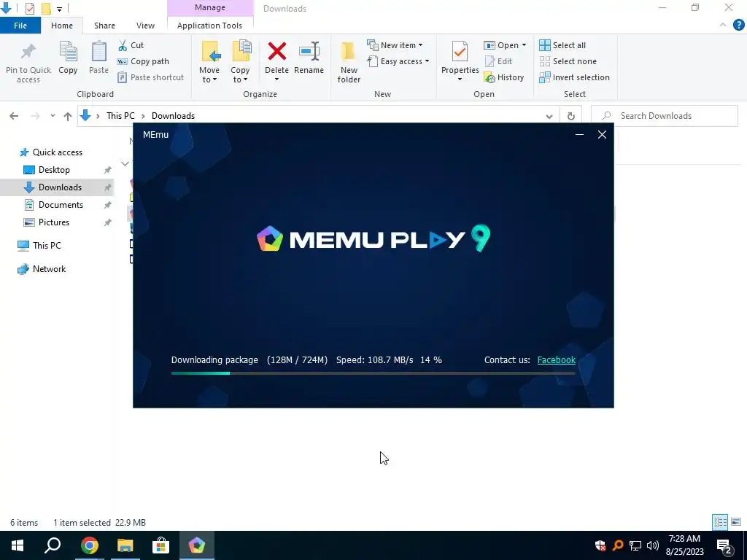
Task: Switch to the Home ribbon tab
Action: [x=62, y=26]
